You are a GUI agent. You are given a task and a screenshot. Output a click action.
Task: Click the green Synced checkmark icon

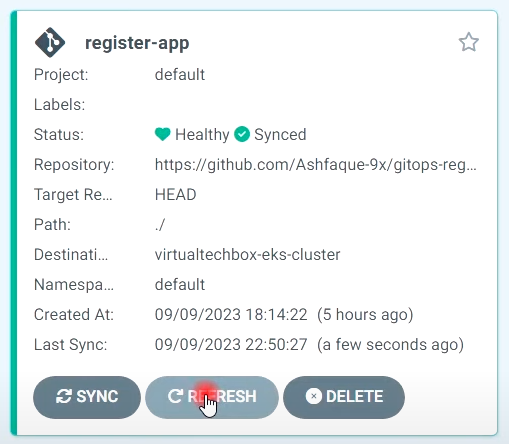pos(242,134)
